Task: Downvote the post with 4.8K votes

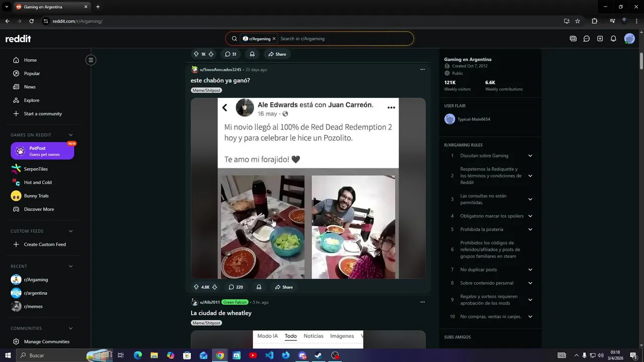Action: pos(214,287)
